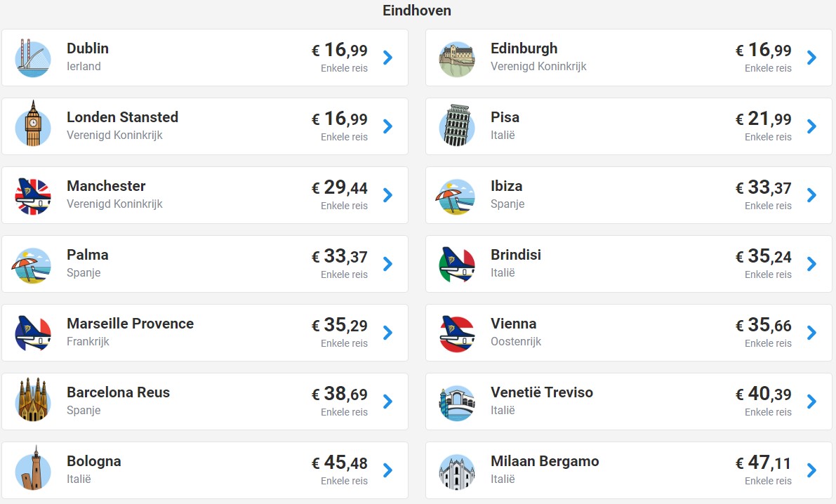Click the Big Ben icon for Londen Stansted
Screen dimensions: 836x504
pyautogui.click(x=33, y=124)
